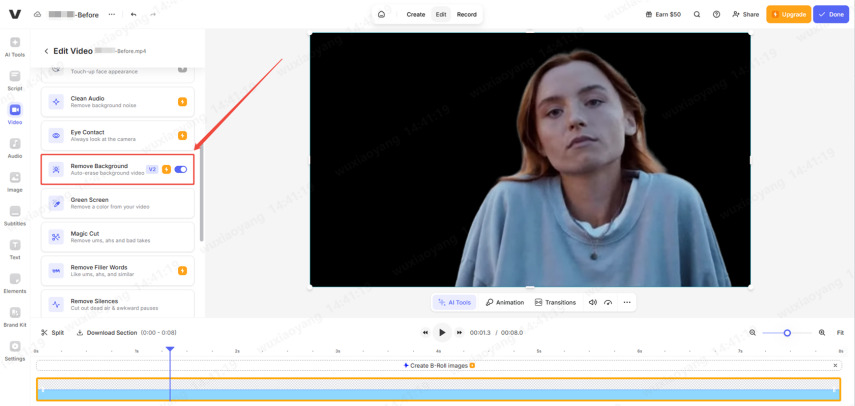The width and height of the screenshot is (855, 406).
Task: Open the Script panel
Action: 15,81
